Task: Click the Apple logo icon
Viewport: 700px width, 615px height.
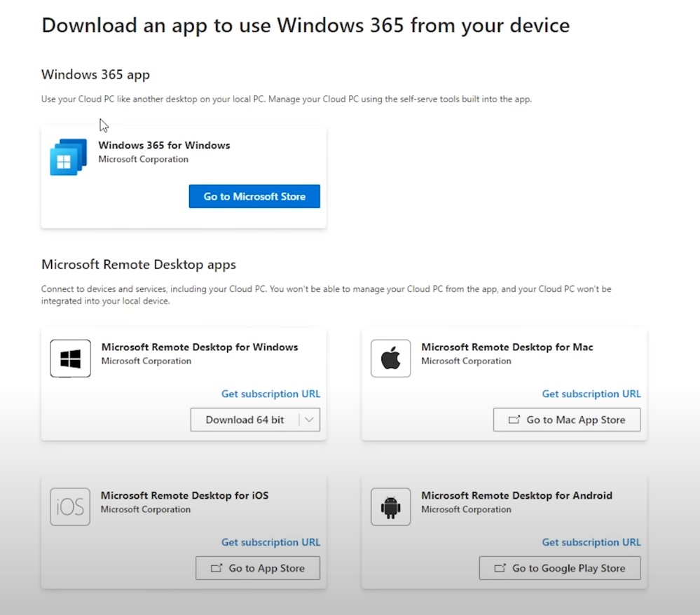Action: click(390, 359)
